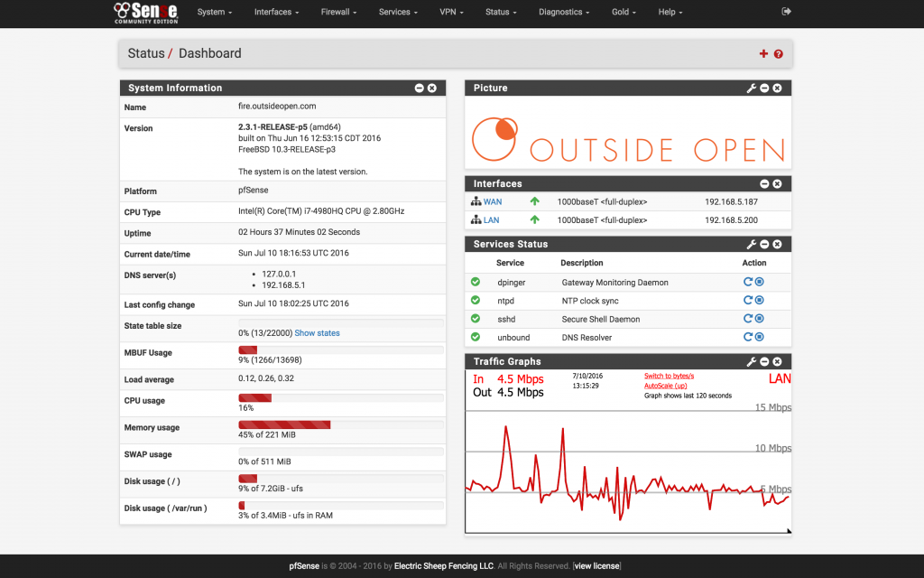Click the hostname fire.outsideopen.com
The image size is (924, 578).
pyautogui.click(x=277, y=107)
